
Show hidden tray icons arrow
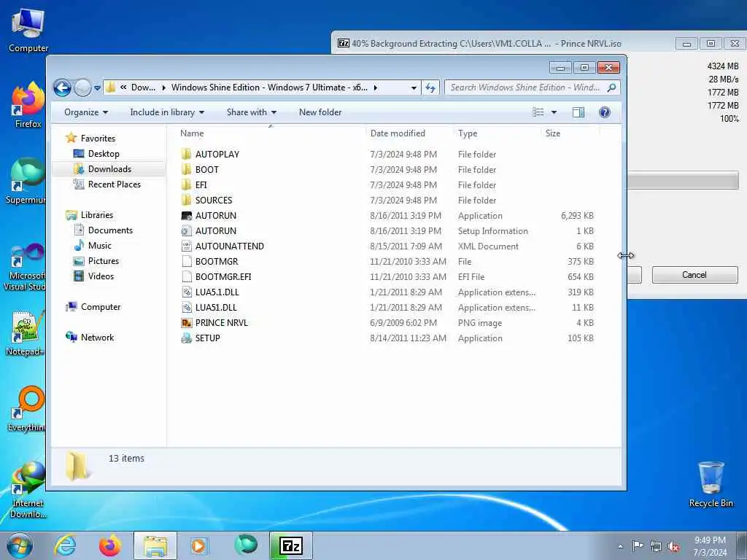[x=620, y=546]
